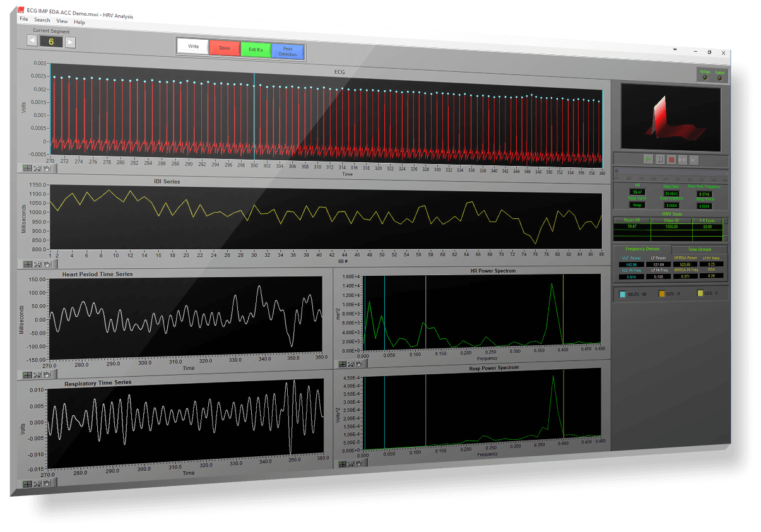The height and width of the screenshot is (532, 761).
Task: Click the Write button in the toolbar
Action: (193, 46)
